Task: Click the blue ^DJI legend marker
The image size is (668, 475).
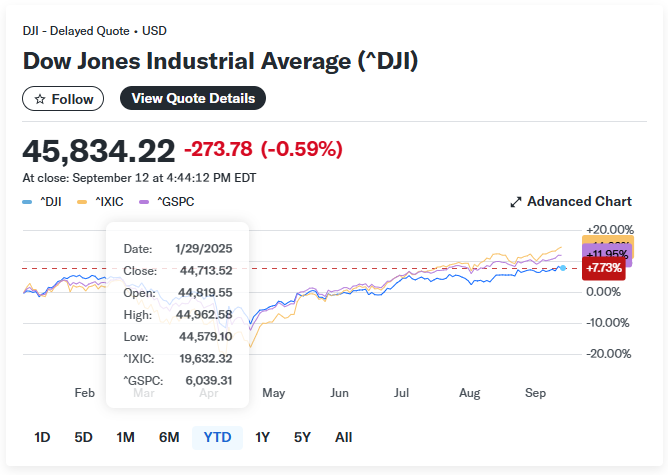Action: point(27,202)
